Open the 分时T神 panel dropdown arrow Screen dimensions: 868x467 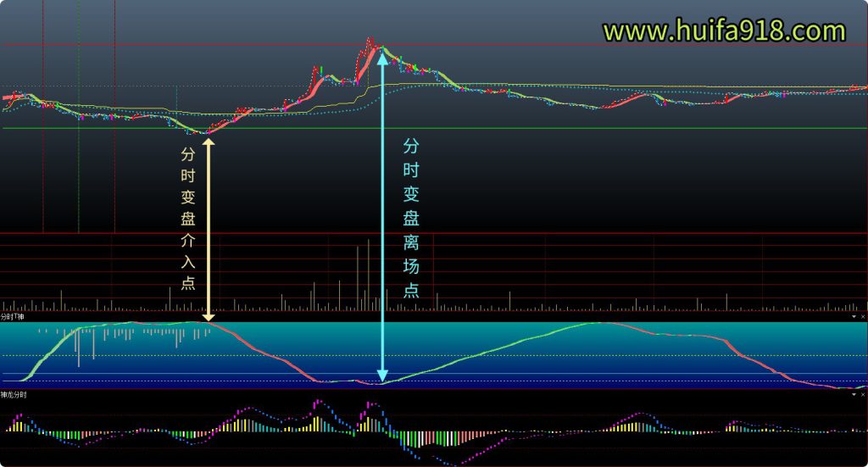[x=854, y=316]
